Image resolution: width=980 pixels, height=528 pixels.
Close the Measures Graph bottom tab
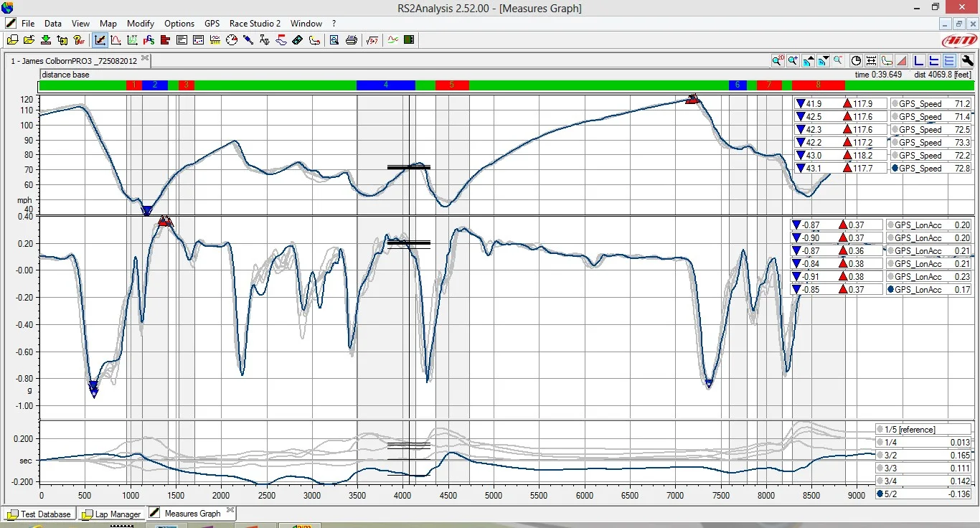230,511
